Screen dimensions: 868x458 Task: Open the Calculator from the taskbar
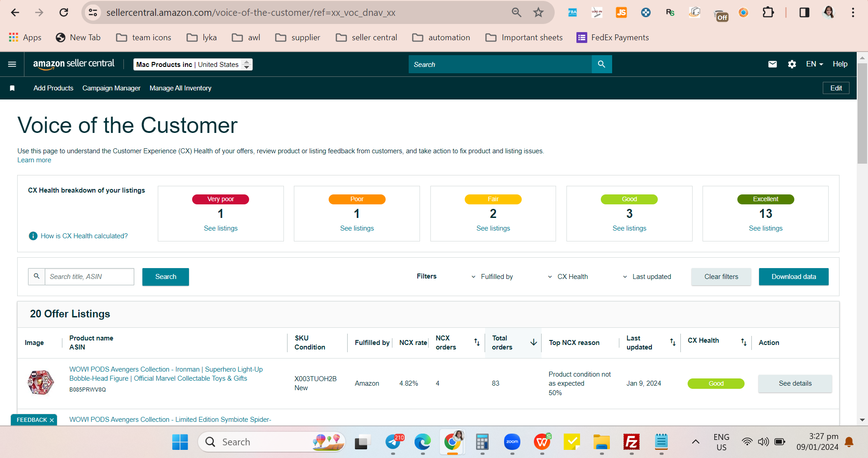[482, 442]
